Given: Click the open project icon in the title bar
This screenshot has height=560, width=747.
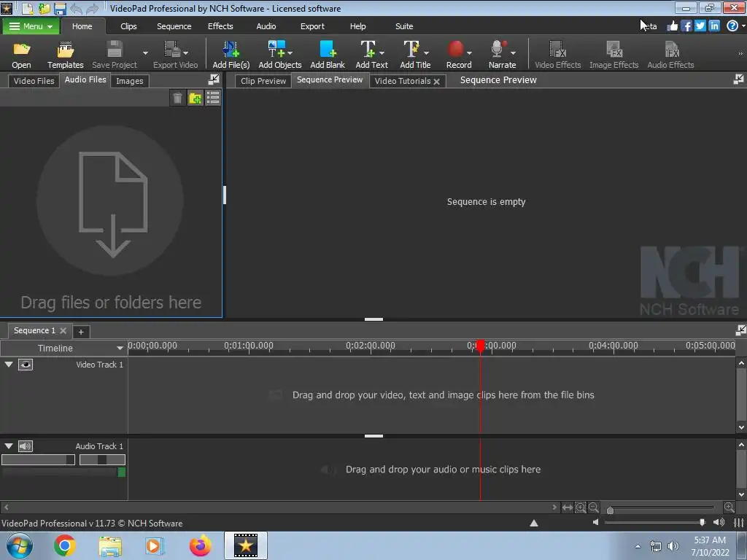Looking at the screenshot, I should point(44,8).
